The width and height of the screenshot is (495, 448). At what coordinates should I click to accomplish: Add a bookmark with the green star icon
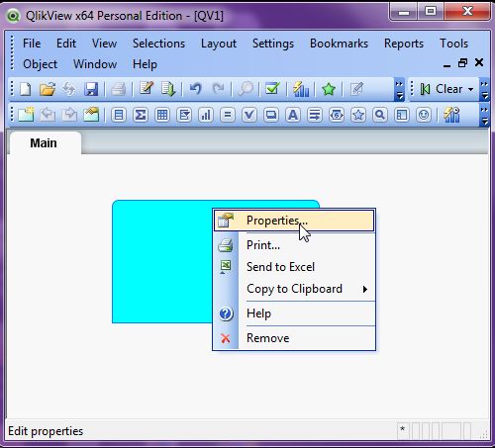click(x=329, y=89)
